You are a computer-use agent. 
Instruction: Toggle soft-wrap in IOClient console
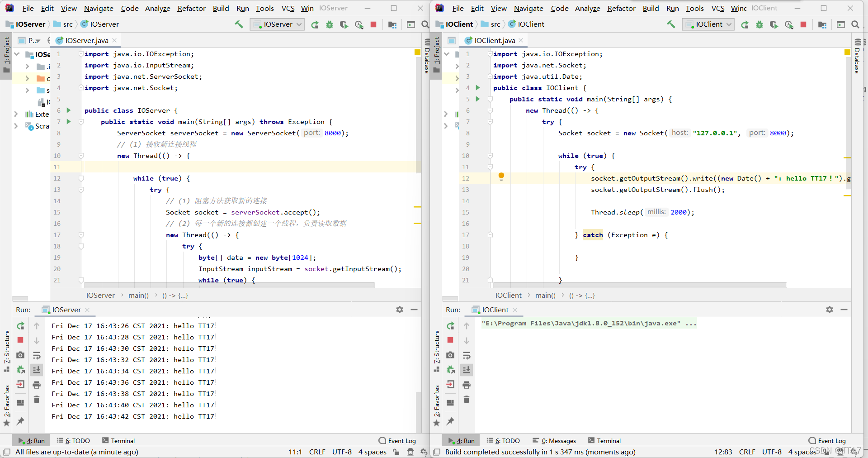tap(467, 355)
